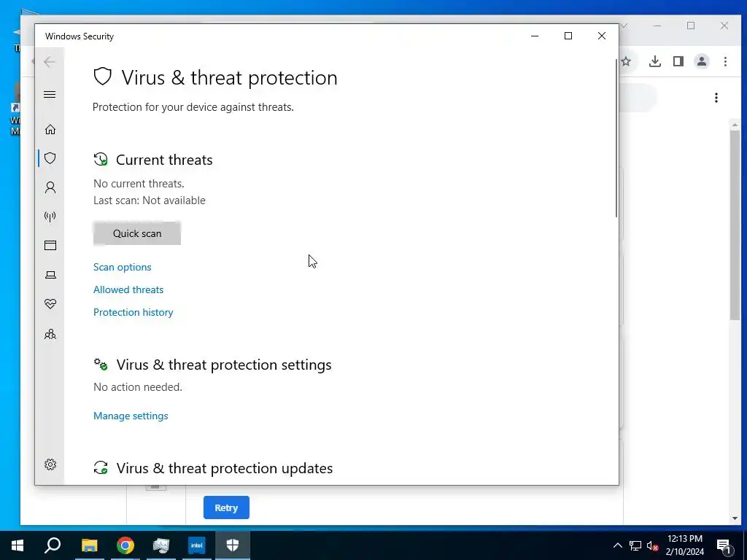This screenshot has height=560, width=747.
Task: Go back with the Windows Security back arrow
Action: point(50,62)
